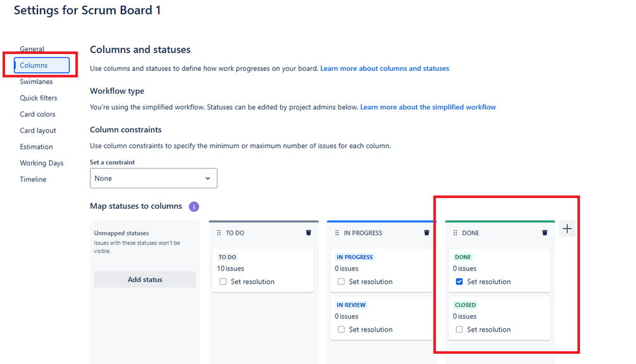
Task: Grab the drag handle of DONE column
Action: tap(455, 233)
